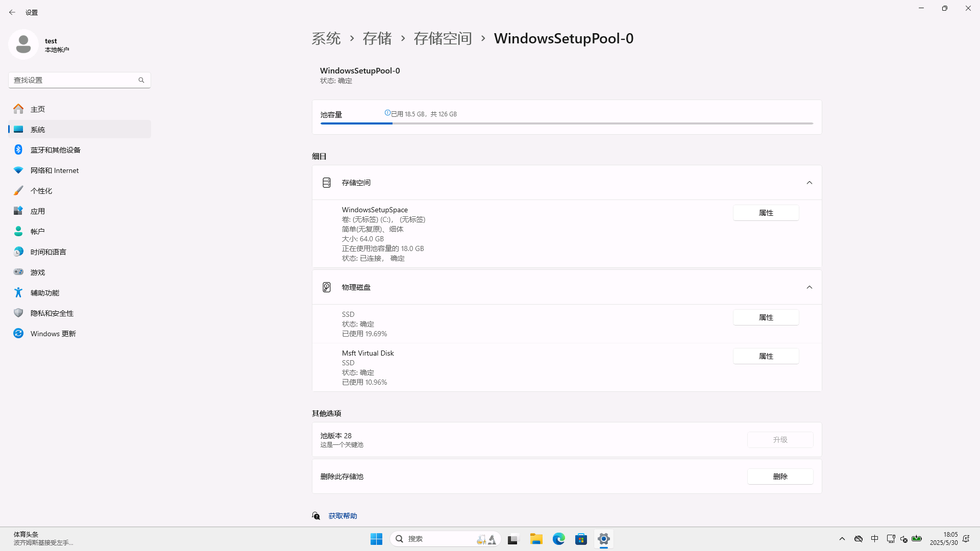Click the 升级 pool version button
The image size is (980, 551).
pos(780,440)
